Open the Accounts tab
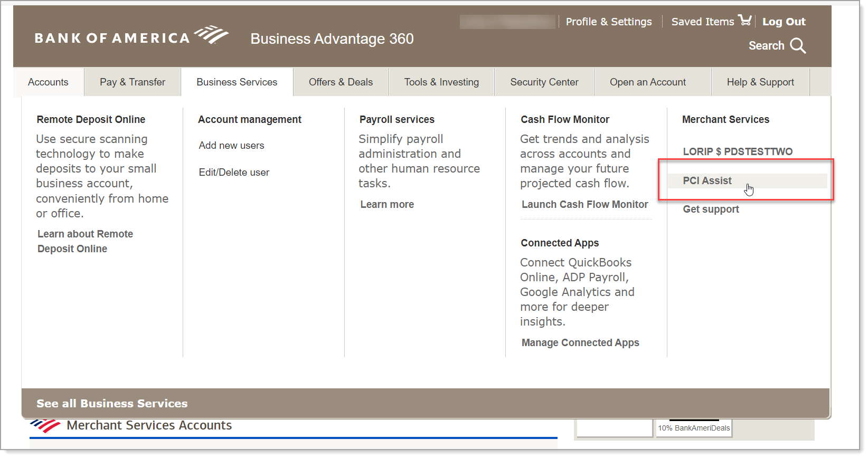 (x=48, y=82)
